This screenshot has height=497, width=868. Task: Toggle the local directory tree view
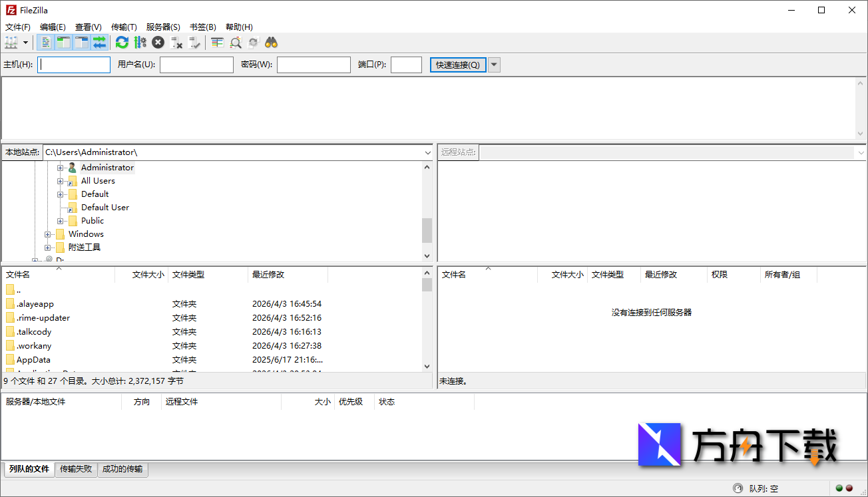(x=63, y=42)
